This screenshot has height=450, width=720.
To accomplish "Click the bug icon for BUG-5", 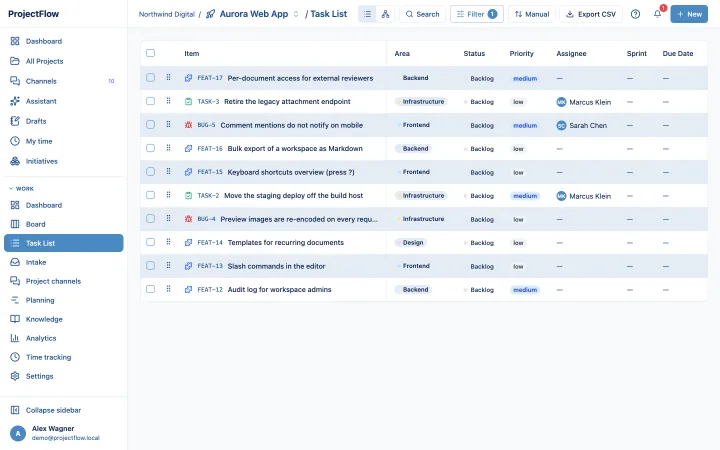I will point(188,125).
